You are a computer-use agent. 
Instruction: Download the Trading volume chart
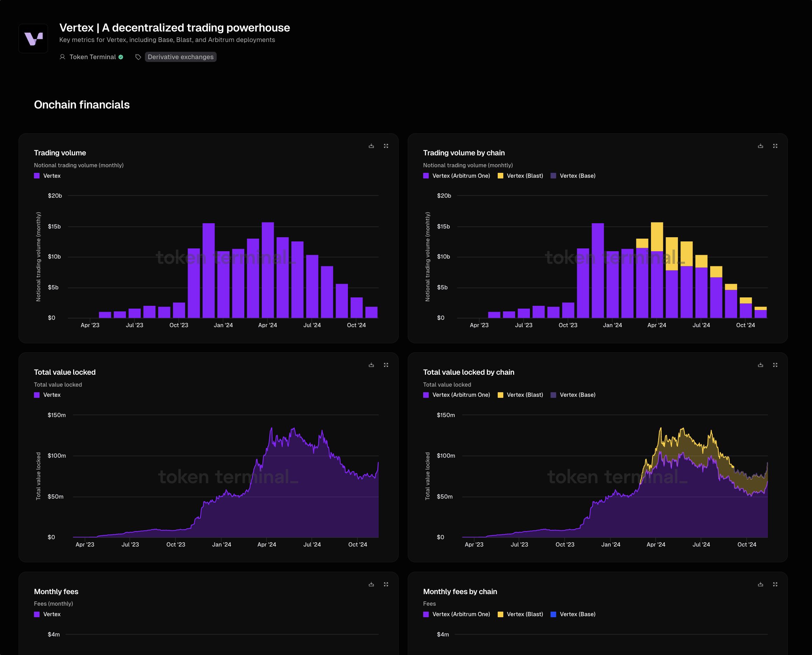tap(371, 146)
